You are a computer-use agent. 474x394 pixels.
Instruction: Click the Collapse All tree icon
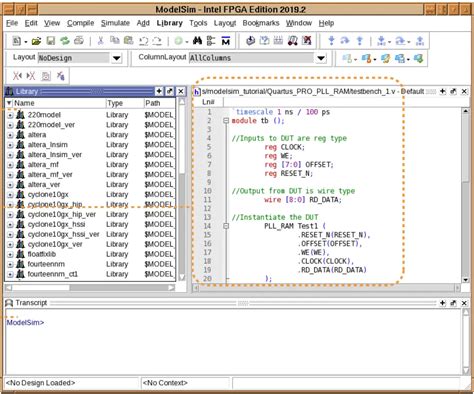[x=211, y=41]
